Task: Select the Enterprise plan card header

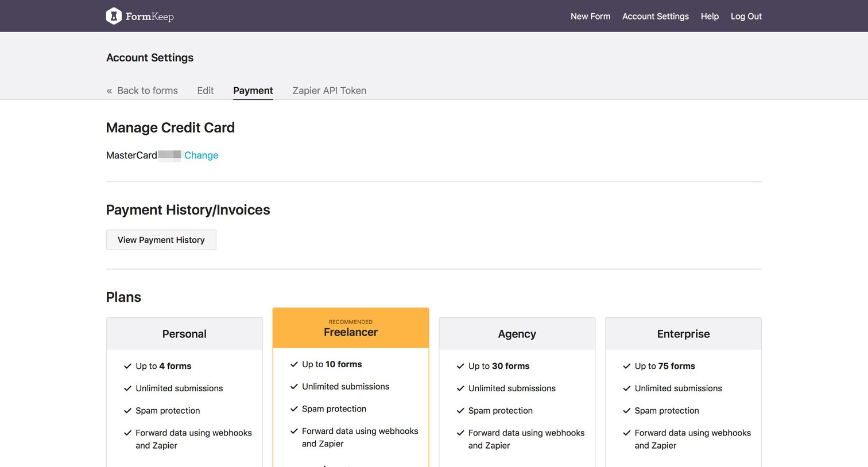Action: point(683,334)
